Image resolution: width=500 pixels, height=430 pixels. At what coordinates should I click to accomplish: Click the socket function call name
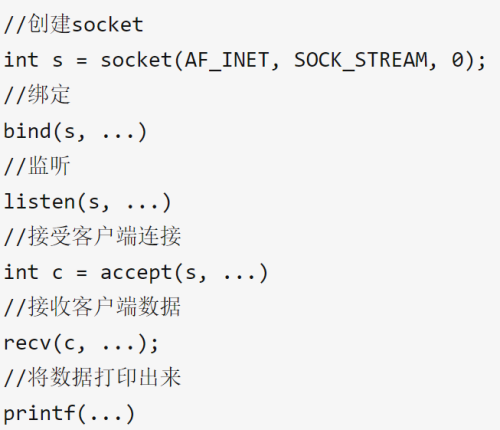(x=137, y=60)
